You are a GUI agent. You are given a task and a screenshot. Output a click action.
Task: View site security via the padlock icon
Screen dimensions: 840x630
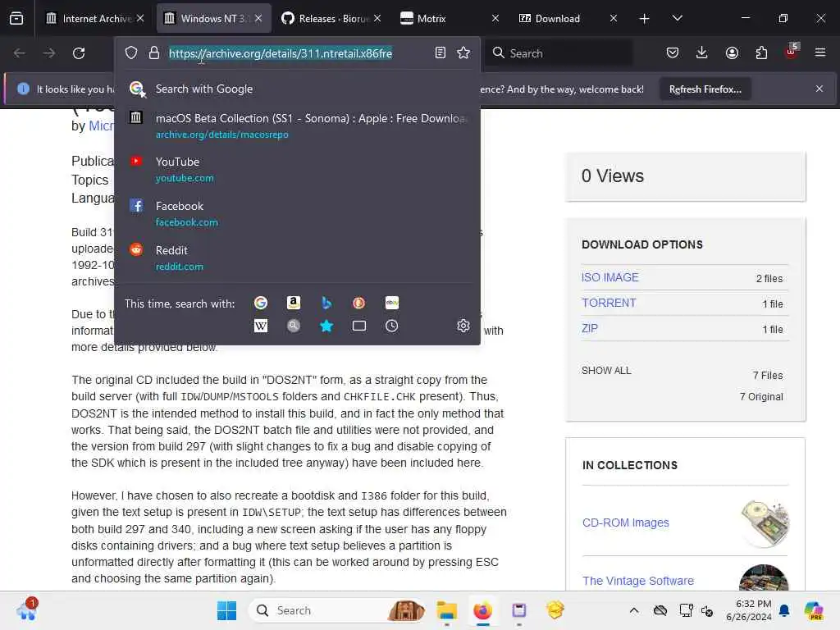coord(154,53)
